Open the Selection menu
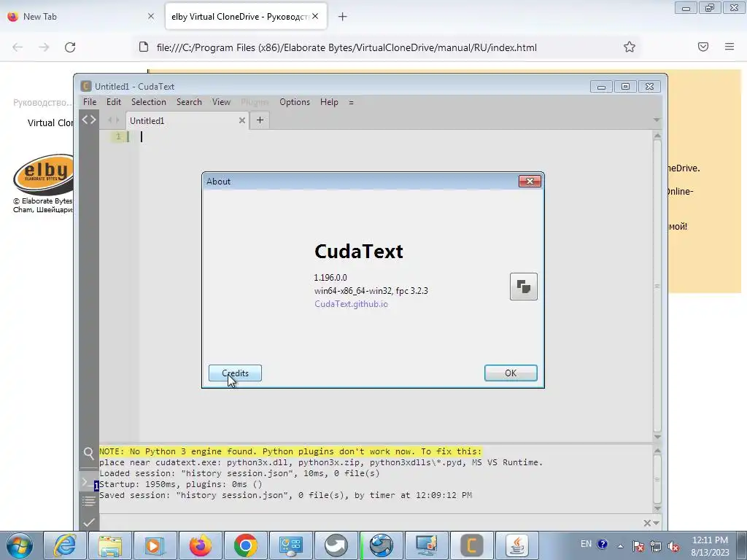 149,102
